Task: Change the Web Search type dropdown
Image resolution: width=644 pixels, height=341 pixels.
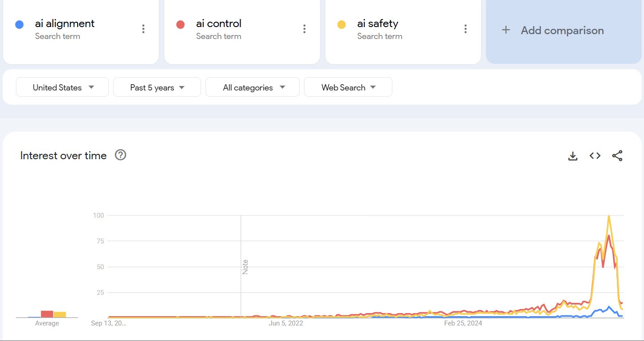Action: pyautogui.click(x=348, y=87)
